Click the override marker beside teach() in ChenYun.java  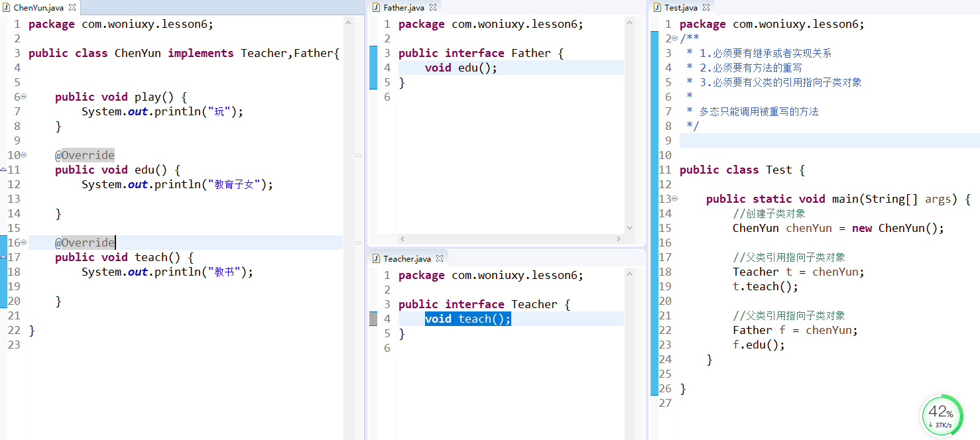[3, 257]
